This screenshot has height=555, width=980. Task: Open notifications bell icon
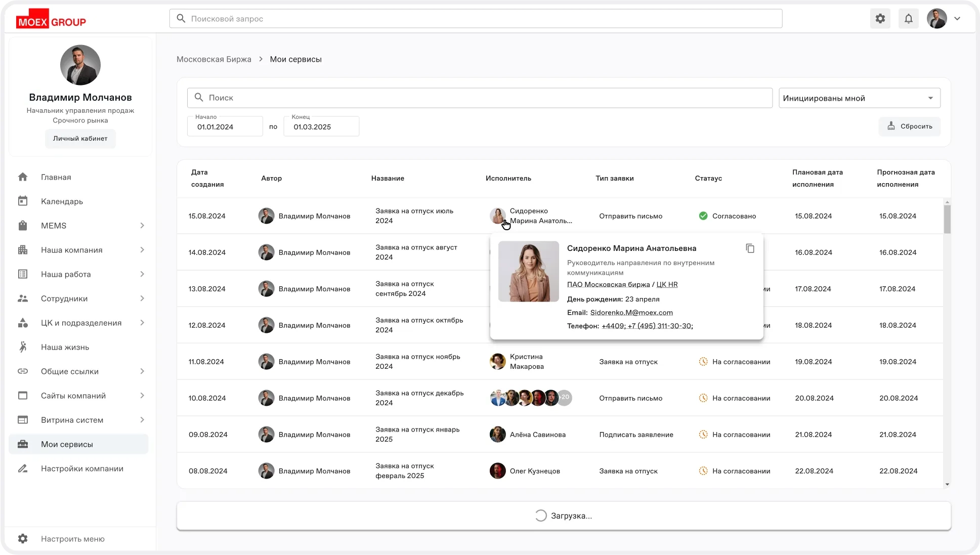909,19
